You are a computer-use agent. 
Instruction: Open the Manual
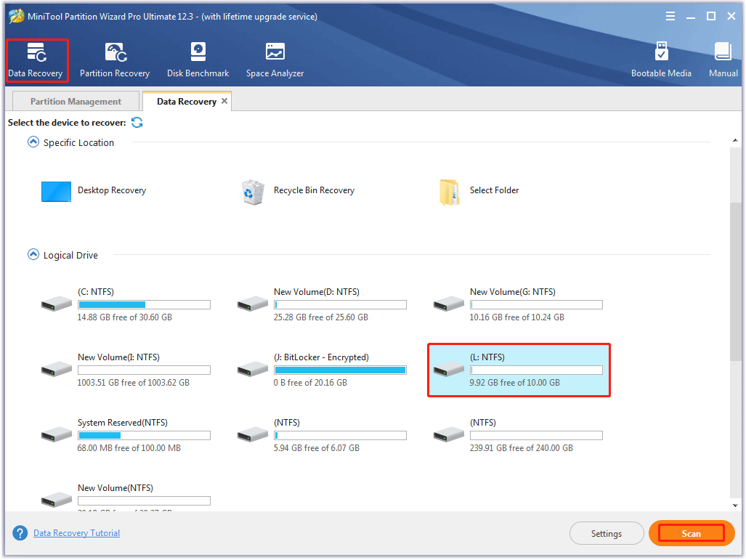[723, 60]
